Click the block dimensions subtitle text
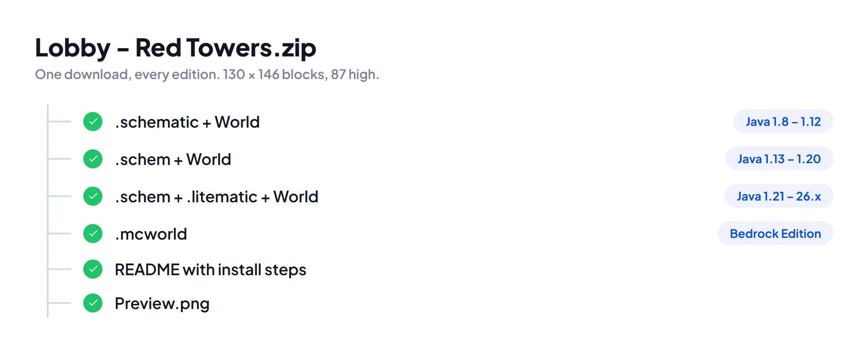The image size is (868, 349). pyautogui.click(x=207, y=74)
